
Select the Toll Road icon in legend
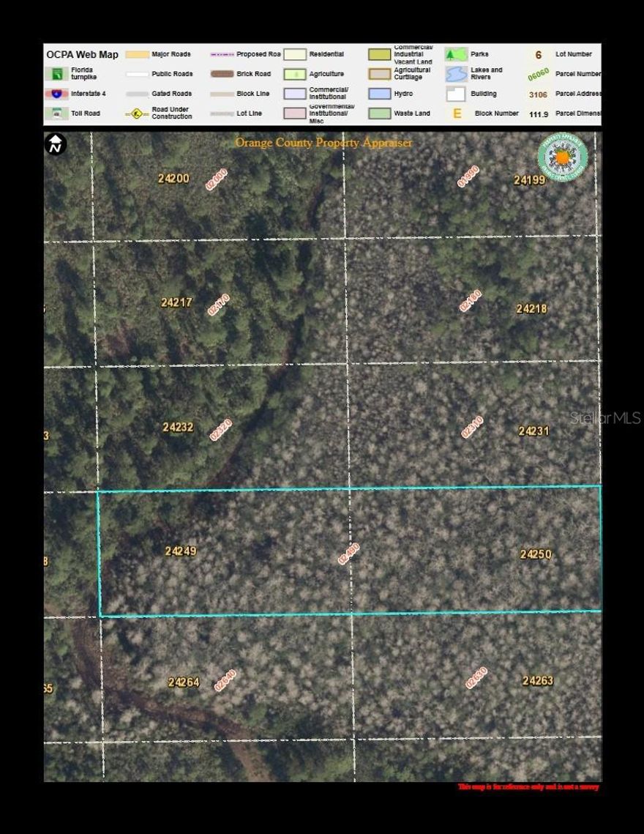[x=56, y=113]
